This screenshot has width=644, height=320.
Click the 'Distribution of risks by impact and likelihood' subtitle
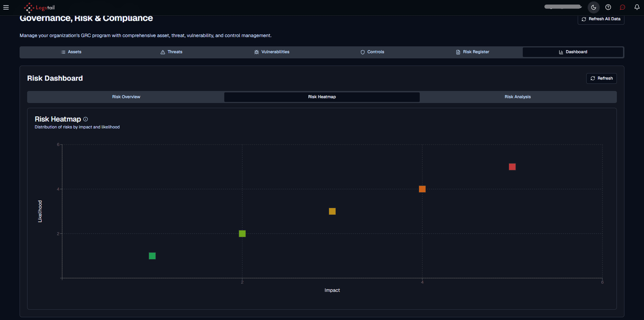[x=77, y=127]
